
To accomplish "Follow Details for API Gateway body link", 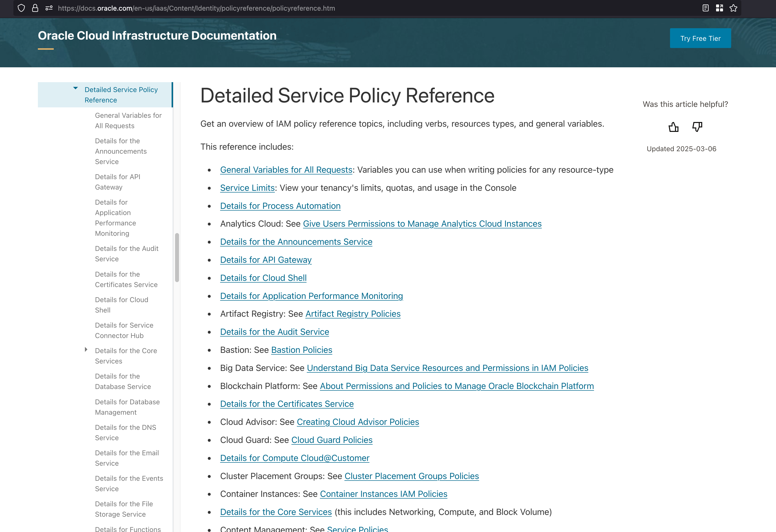I will [266, 260].
